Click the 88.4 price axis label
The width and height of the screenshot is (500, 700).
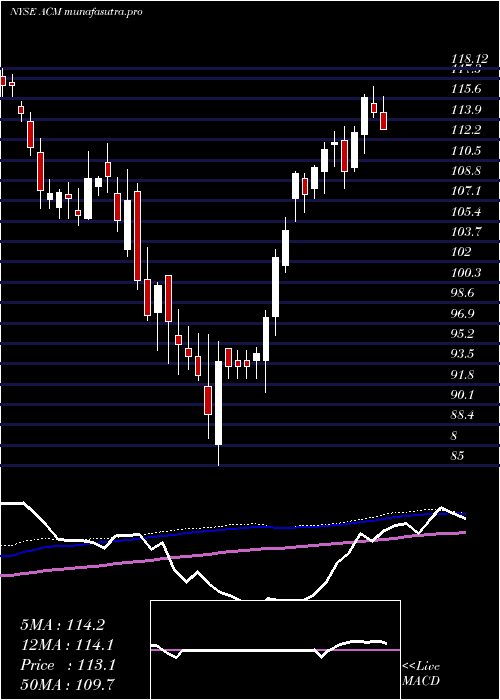coord(464,415)
